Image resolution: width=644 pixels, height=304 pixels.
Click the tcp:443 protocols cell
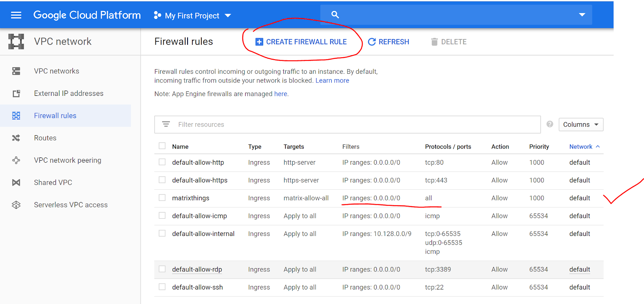pyautogui.click(x=436, y=180)
